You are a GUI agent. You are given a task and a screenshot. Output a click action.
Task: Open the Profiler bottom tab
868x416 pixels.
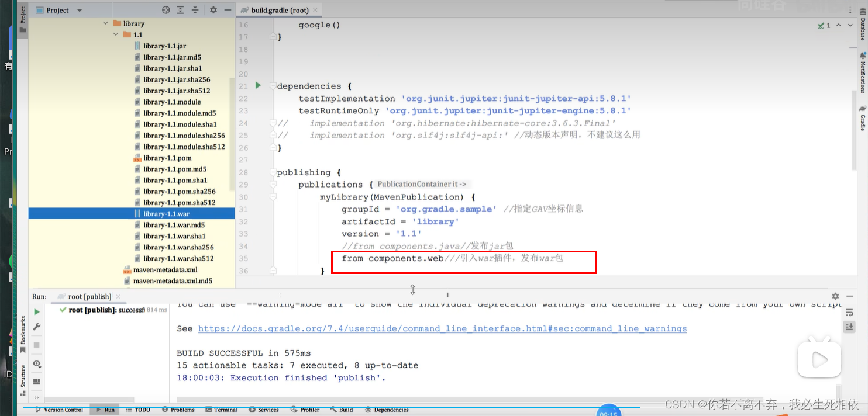[x=305, y=410]
